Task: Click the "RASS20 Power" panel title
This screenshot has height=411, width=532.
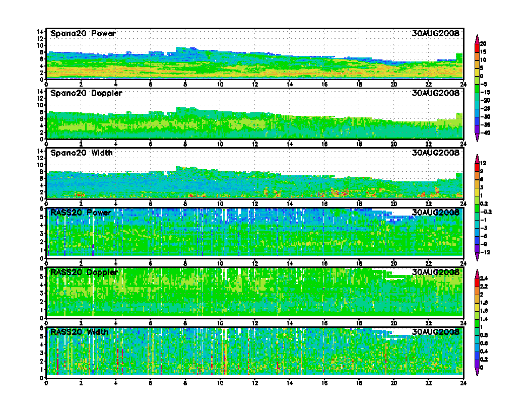Action: click(x=81, y=213)
